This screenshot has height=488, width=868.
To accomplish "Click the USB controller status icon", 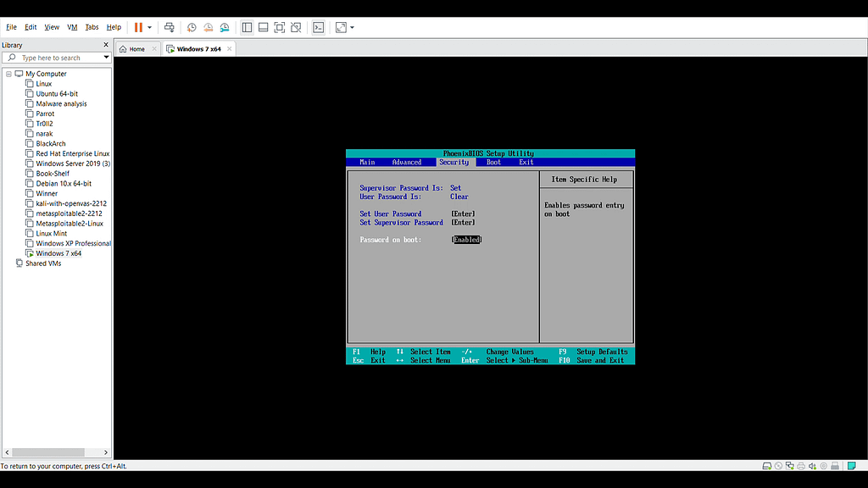I will pyautogui.click(x=824, y=466).
